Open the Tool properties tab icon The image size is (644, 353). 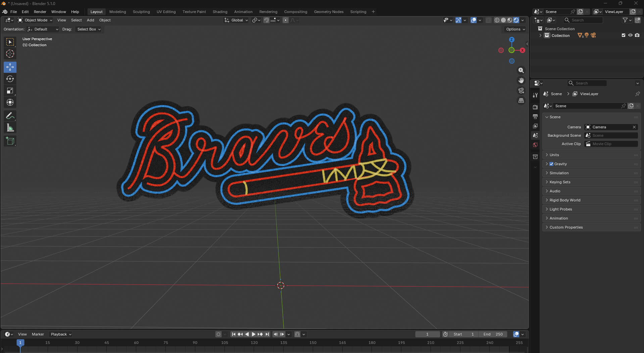[535, 95]
